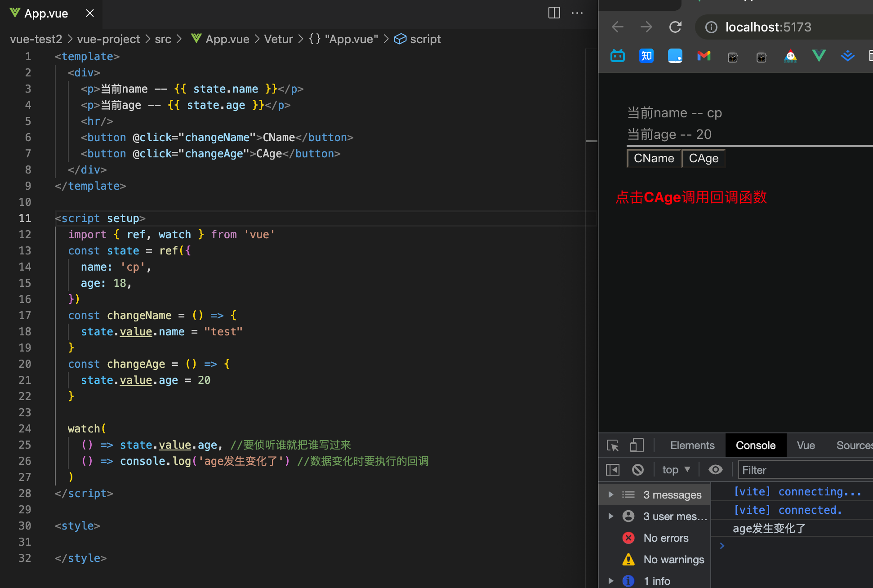This screenshot has height=588, width=873.
Task: Open the Gmail bookmark icon
Action: point(704,56)
